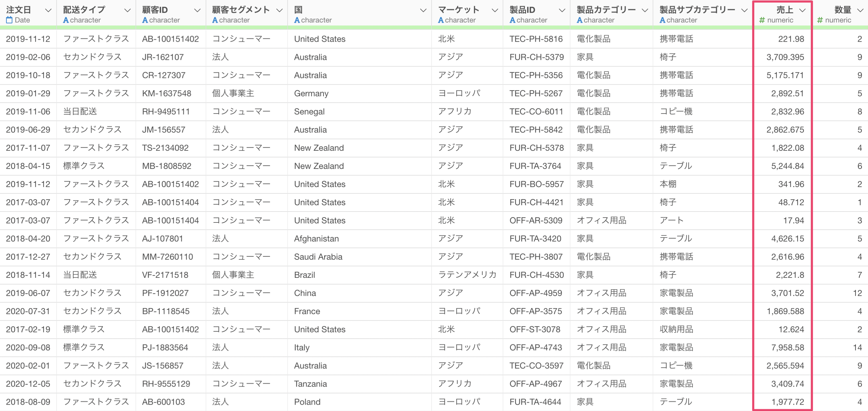Click the character type icon under 配送タイプ
Viewport: 868px width, 411px height.
(x=66, y=20)
